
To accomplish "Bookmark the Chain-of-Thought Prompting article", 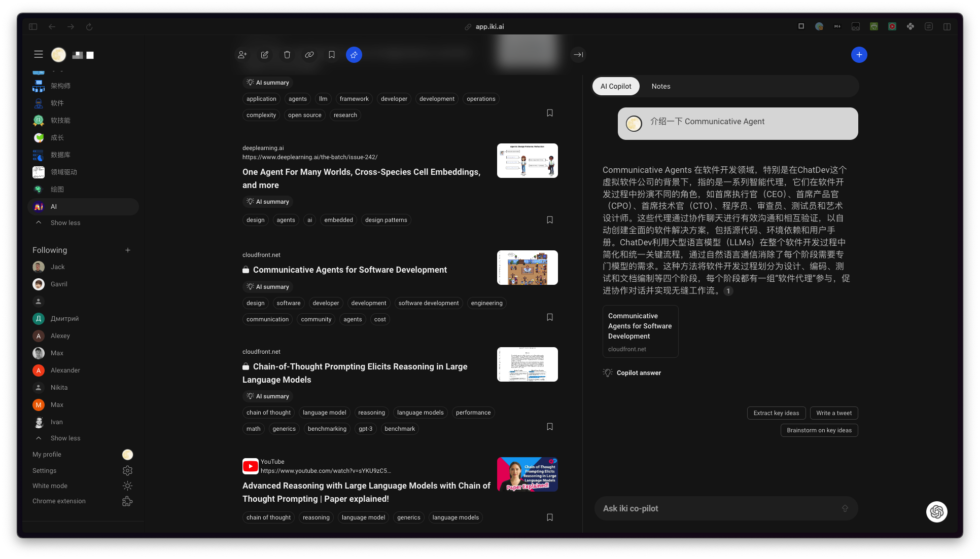I will pyautogui.click(x=550, y=427).
